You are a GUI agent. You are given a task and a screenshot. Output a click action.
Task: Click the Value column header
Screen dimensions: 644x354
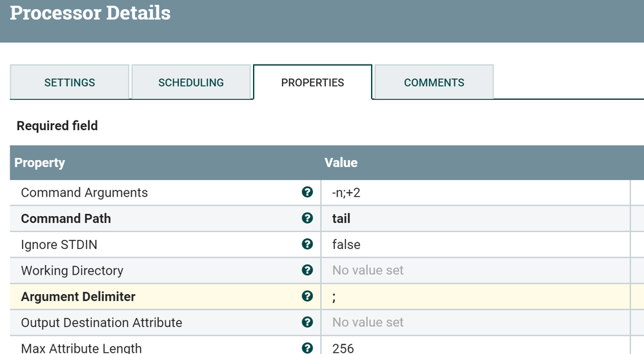click(x=341, y=162)
